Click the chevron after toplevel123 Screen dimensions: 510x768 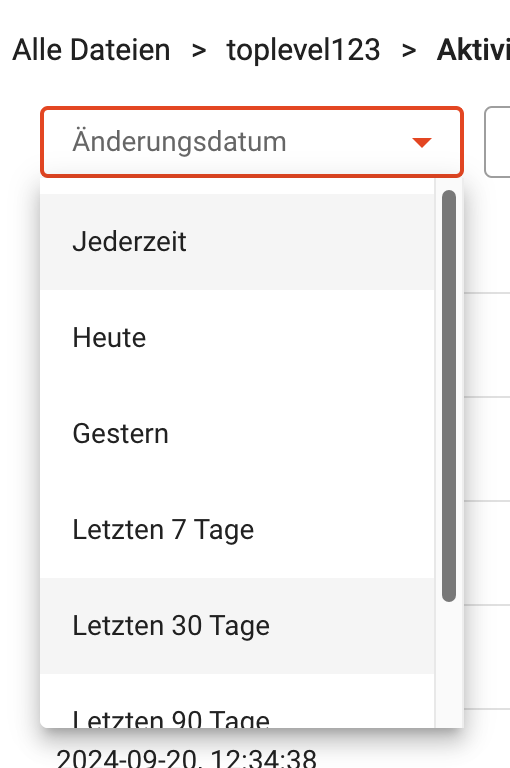(409, 50)
